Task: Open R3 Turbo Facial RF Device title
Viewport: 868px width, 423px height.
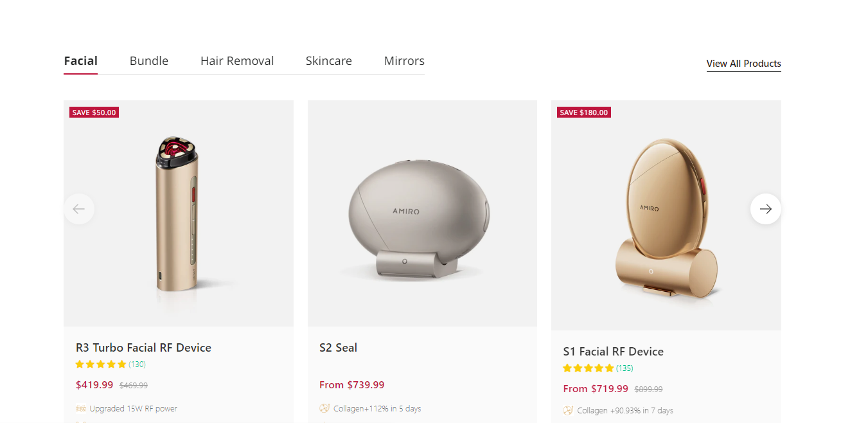Action: point(143,348)
